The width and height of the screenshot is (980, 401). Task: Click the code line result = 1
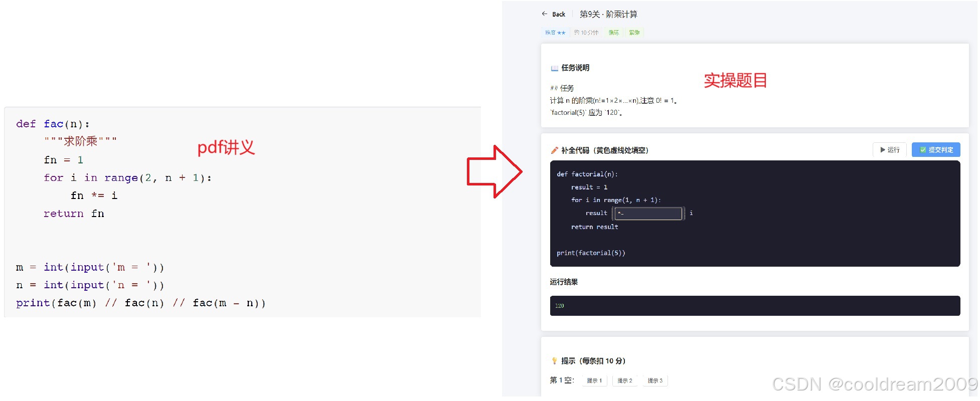point(589,187)
